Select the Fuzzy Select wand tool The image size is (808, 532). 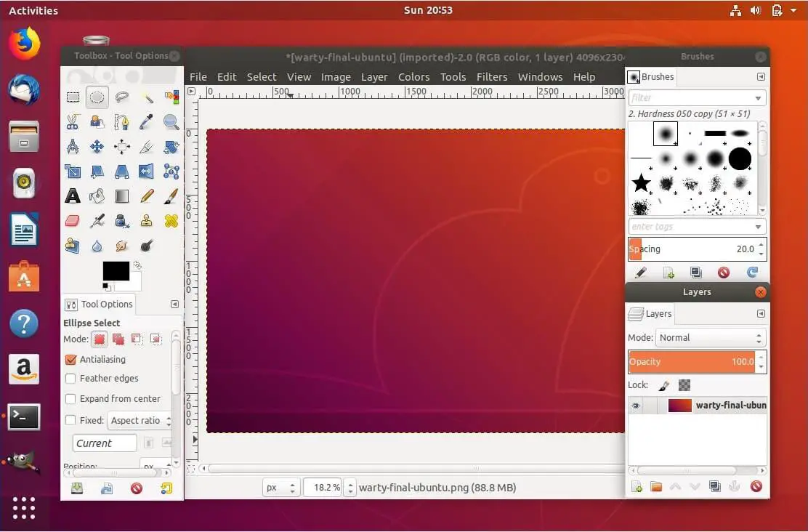[147, 97]
